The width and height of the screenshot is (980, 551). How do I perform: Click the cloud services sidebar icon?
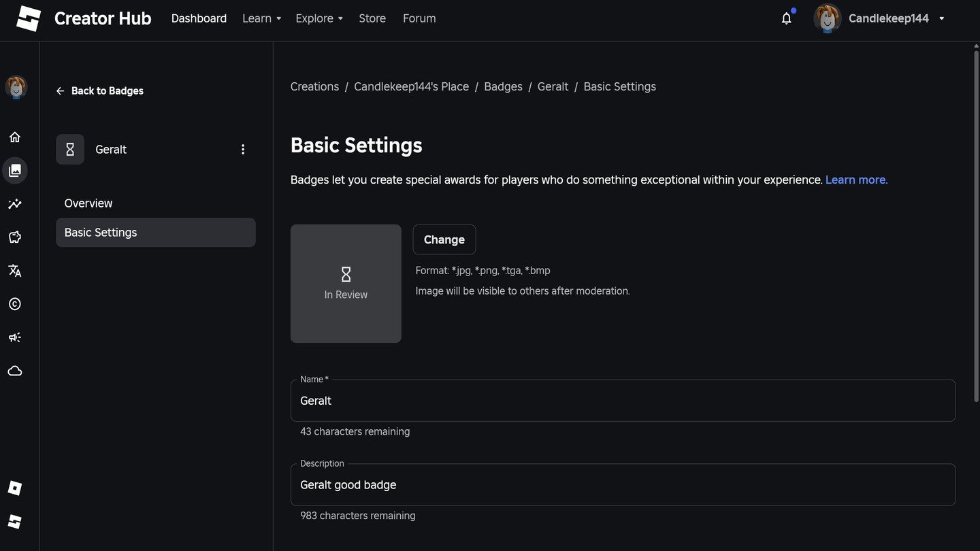14,371
